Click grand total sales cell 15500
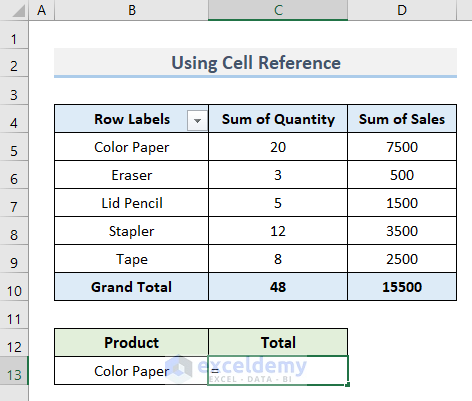Viewport: 472px width, 401px height. [x=402, y=287]
